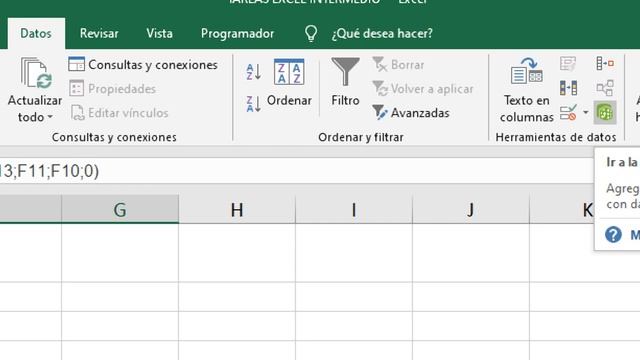640x360 pixels.
Task: Select column I header
Action: click(x=354, y=209)
